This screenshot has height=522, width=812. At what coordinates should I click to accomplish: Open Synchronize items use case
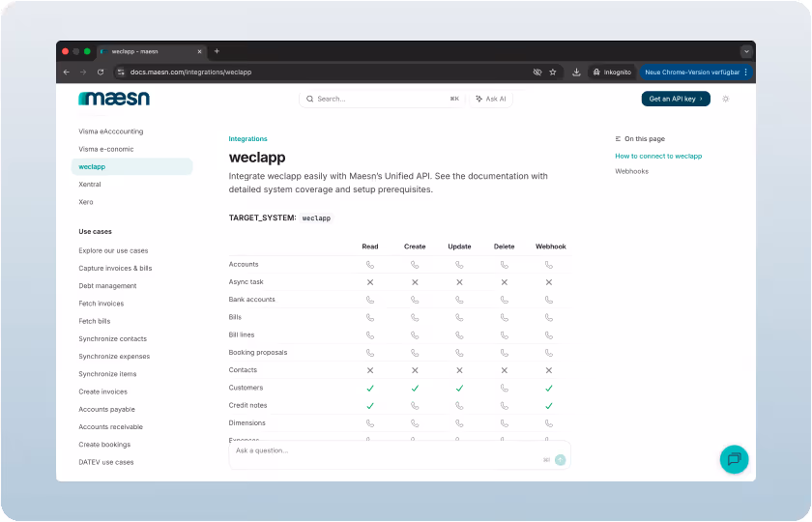click(107, 374)
